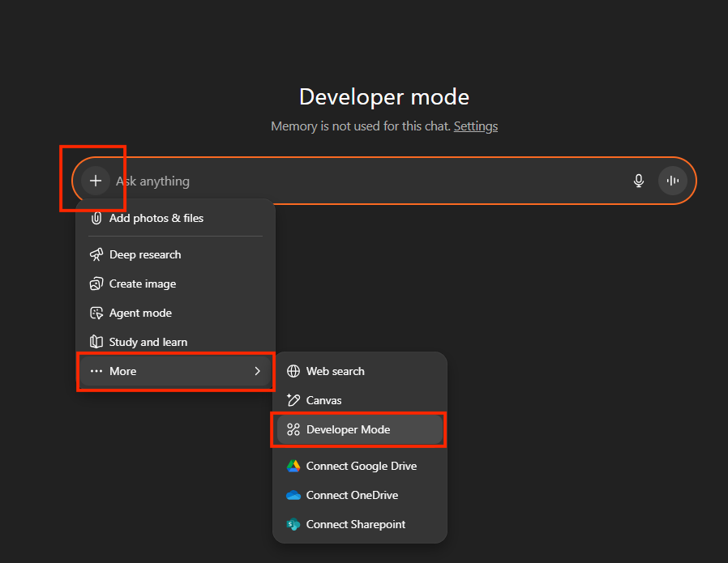Click the Deep research telescope icon
This screenshot has width=728, height=563.
pos(96,254)
